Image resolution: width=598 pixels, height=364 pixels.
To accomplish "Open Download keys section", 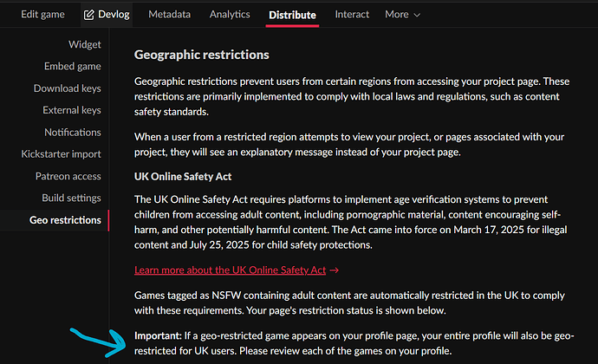I will 67,88.
